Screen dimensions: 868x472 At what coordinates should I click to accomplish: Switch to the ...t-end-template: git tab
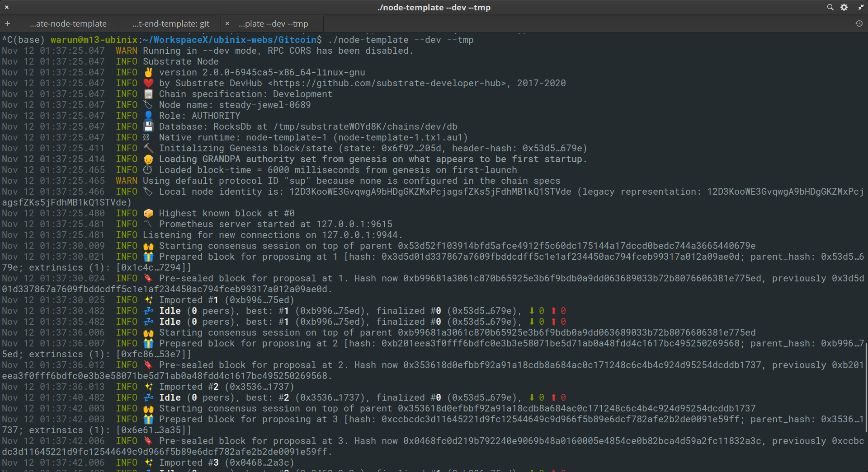point(171,23)
